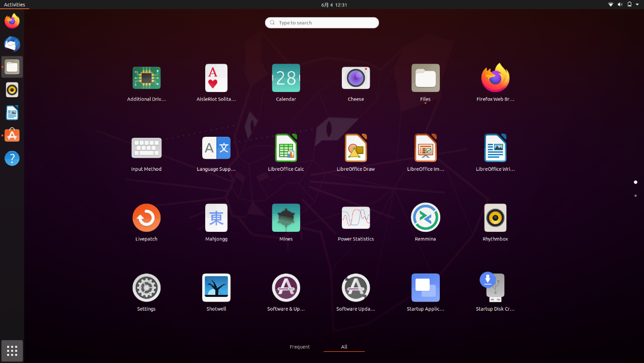
Task: Start the Cheese webcam app
Action: point(356,78)
